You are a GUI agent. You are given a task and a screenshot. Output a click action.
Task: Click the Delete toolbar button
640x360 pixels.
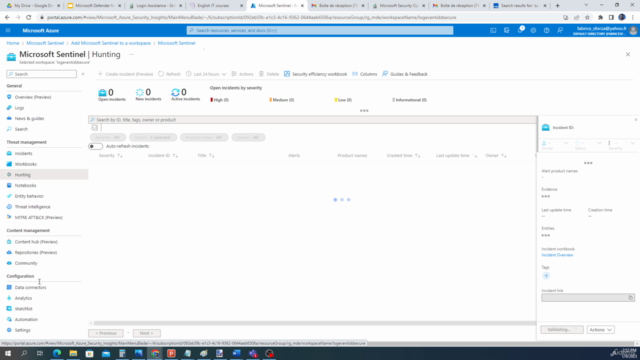point(269,74)
